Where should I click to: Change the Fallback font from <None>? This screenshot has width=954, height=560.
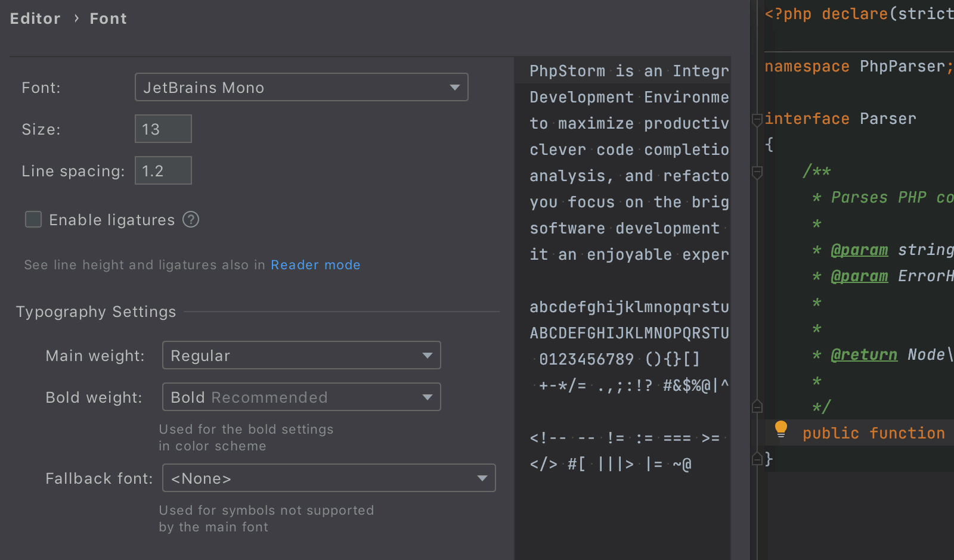point(329,478)
